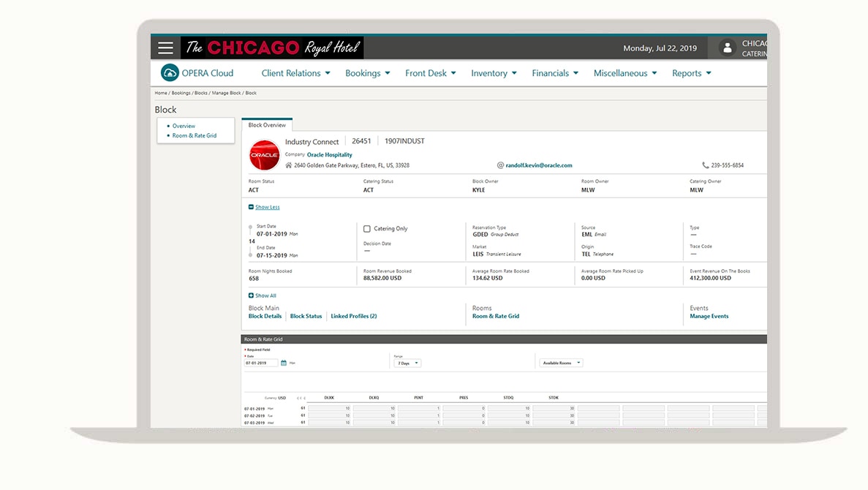The image size is (868, 490).
Task: Open the 7 Days range dropdown
Action: pos(407,363)
